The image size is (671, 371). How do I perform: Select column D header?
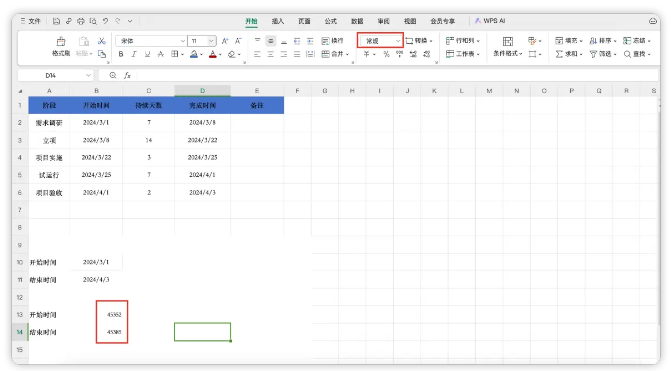(202, 91)
